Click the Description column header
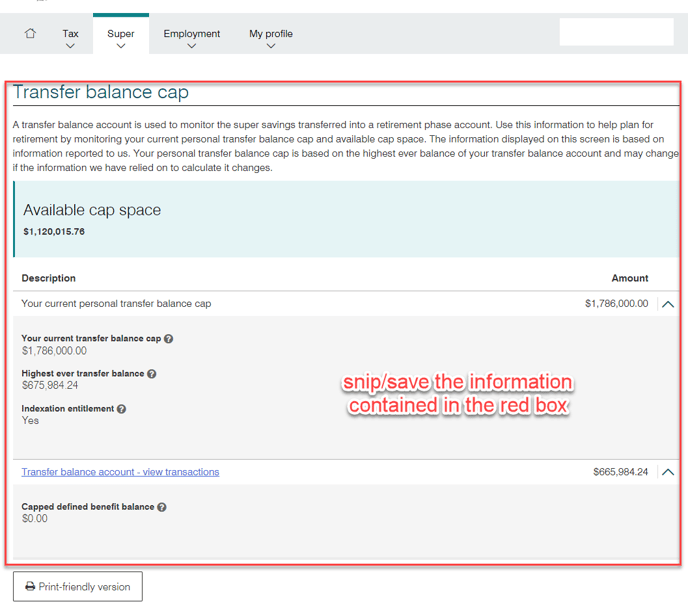 (x=48, y=278)
